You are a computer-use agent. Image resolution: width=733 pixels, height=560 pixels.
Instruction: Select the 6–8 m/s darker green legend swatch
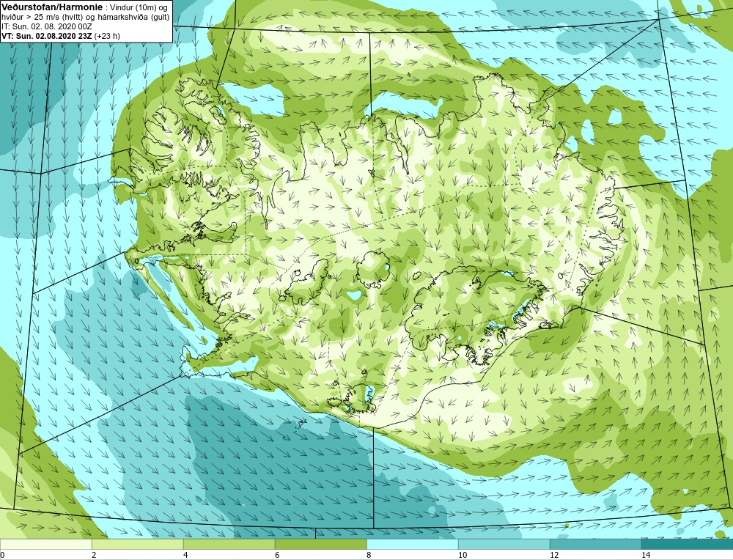tap(321, 545)
